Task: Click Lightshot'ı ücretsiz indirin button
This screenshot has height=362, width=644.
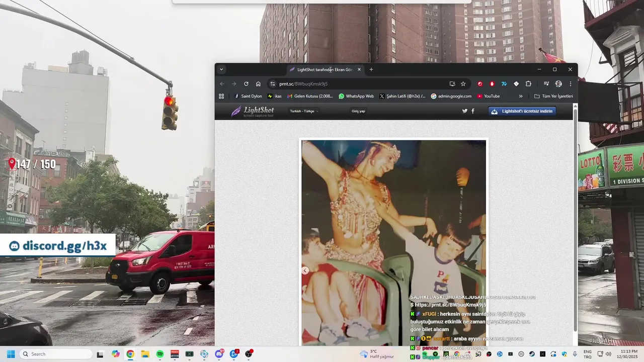Action: (x=522, y=111)
